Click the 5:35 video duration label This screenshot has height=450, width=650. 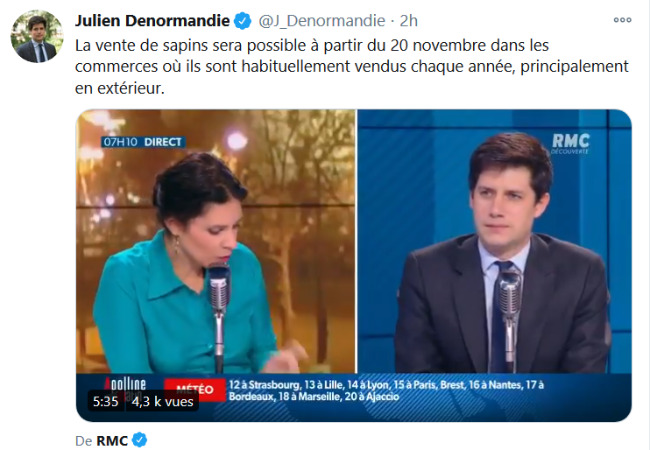(x=105, y=402)
